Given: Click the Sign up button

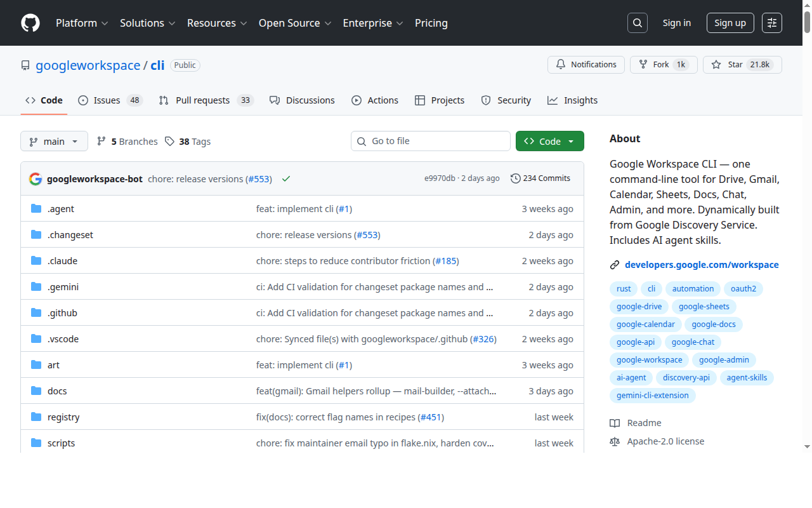Looking at the screenshot, I should pos(730,23).
